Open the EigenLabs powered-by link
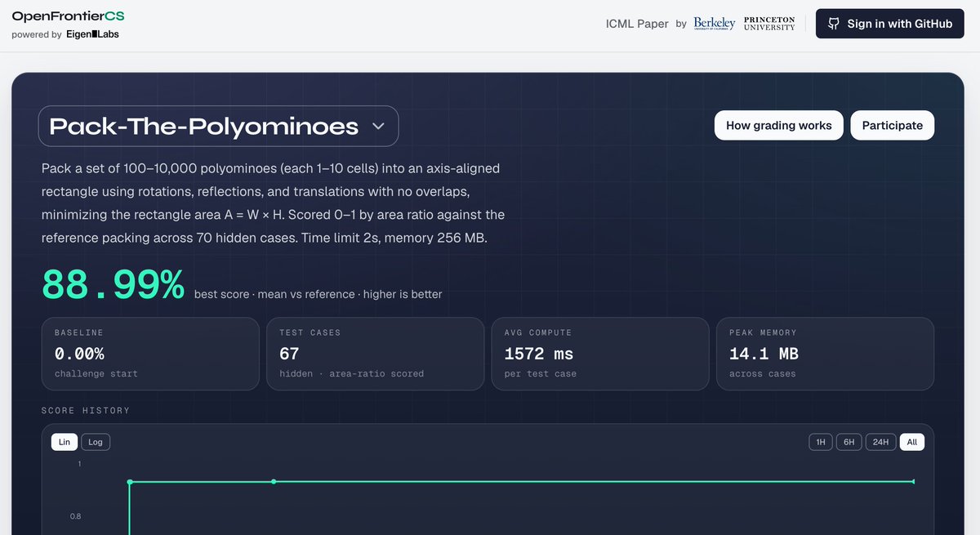980x535 pixels. 92,34
